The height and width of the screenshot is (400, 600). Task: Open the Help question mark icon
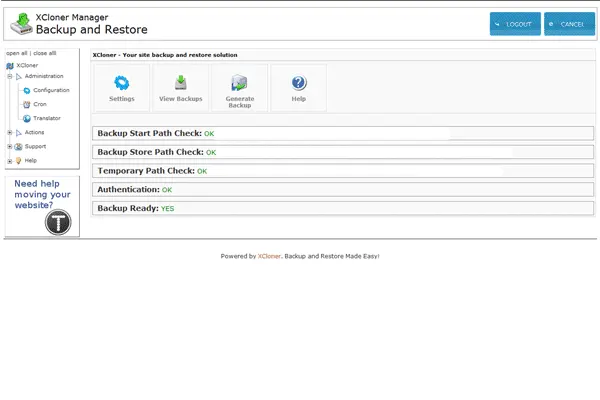pos(298,84)
